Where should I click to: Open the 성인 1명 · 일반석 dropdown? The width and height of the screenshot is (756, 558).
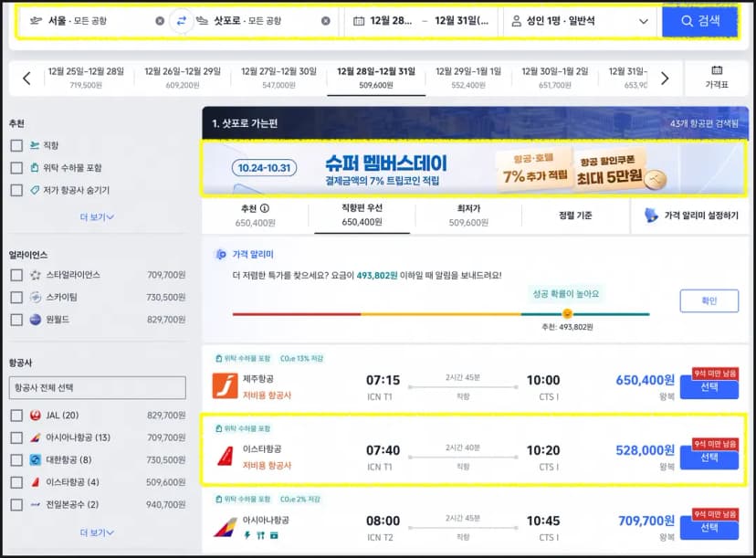(x=580, y=21)
